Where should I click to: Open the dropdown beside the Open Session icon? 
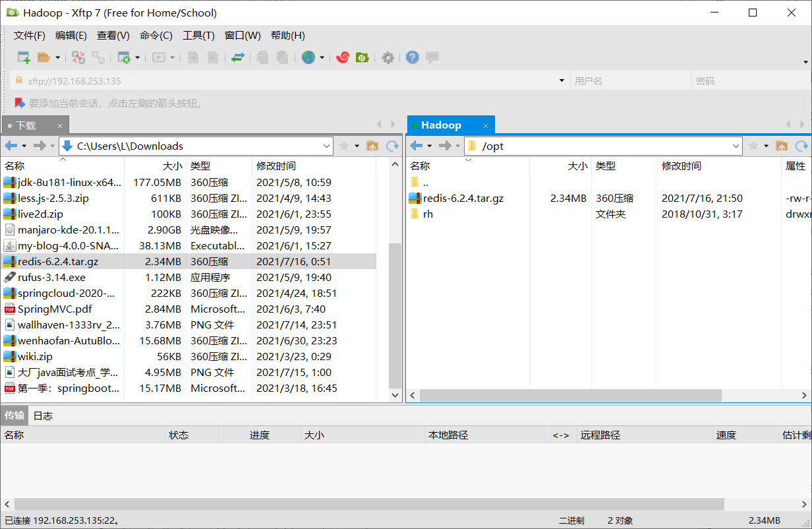click(x=57, y=57)
